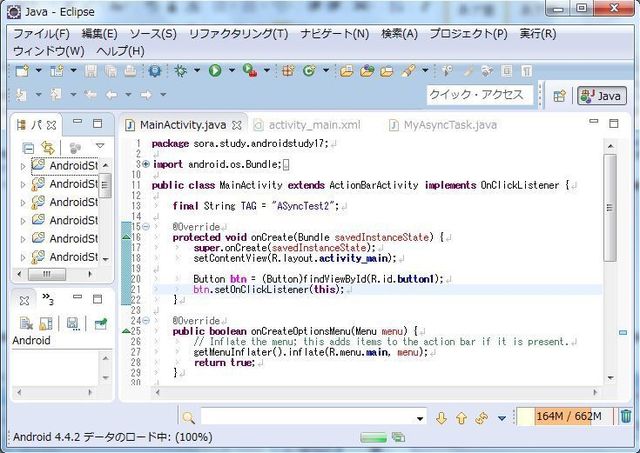Select the Java perspective button
Viewport: 640px width, 453px height.
coord(602,96)
